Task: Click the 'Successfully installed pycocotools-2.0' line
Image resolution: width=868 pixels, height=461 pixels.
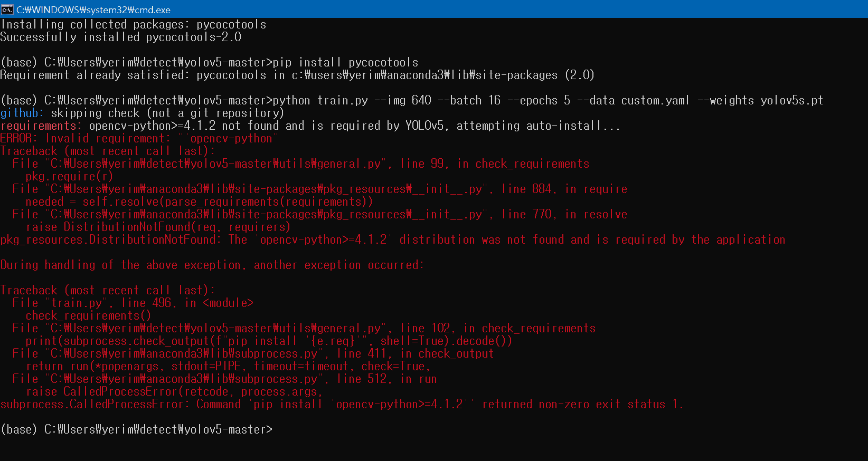Action: [120, 37]
